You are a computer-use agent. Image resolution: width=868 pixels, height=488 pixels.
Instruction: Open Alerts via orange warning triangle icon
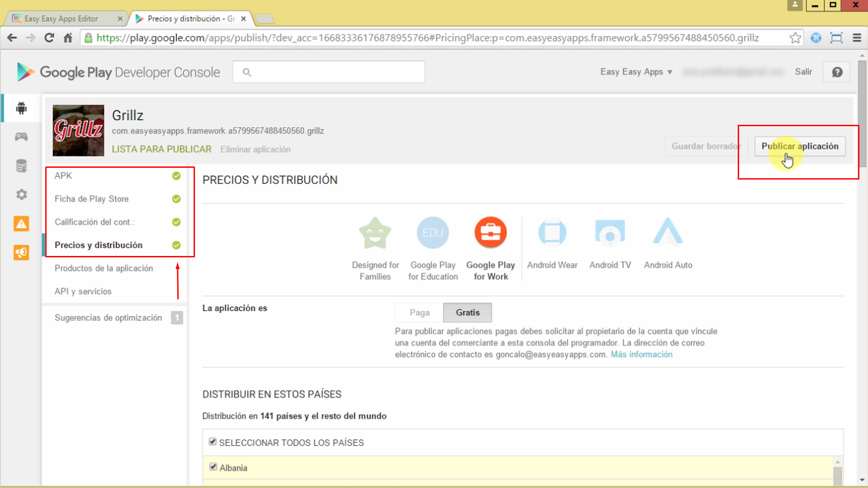point(21,223)
